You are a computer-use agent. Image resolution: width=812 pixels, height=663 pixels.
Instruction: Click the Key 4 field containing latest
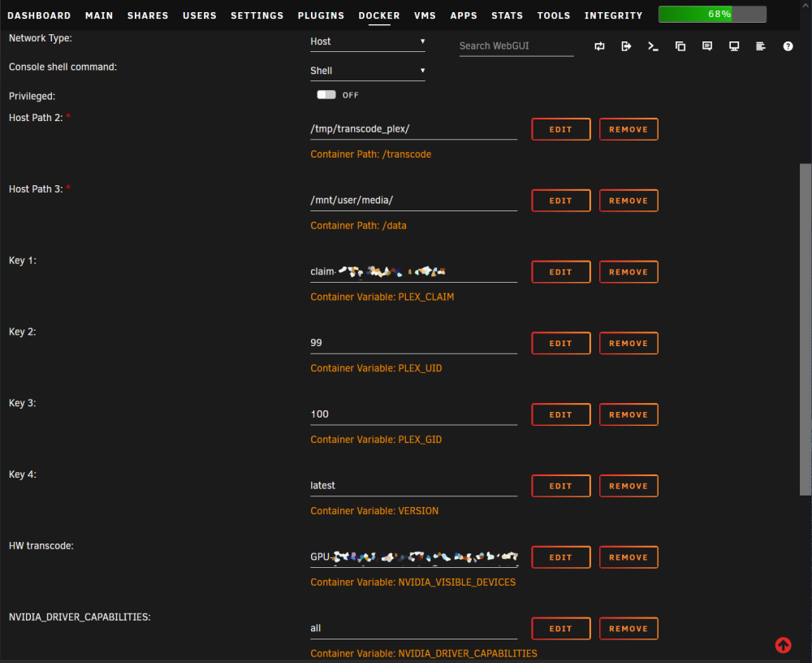(x=414, y=486)
